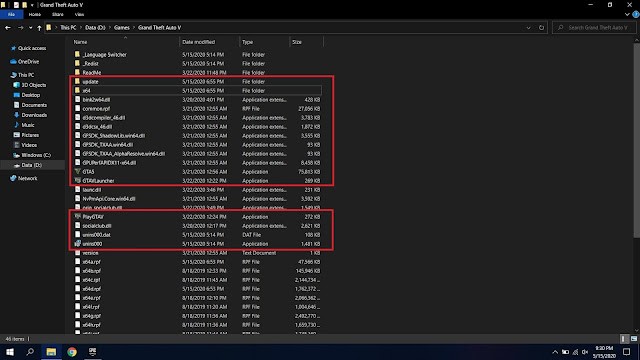This screenshot has width=640, height=360.
Task: Click the vertical scrollbar thumb in file list
Action: 637,140
